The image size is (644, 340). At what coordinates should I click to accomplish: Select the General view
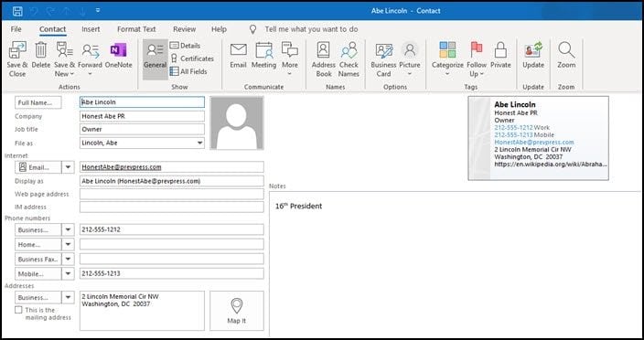coord(156,59)
